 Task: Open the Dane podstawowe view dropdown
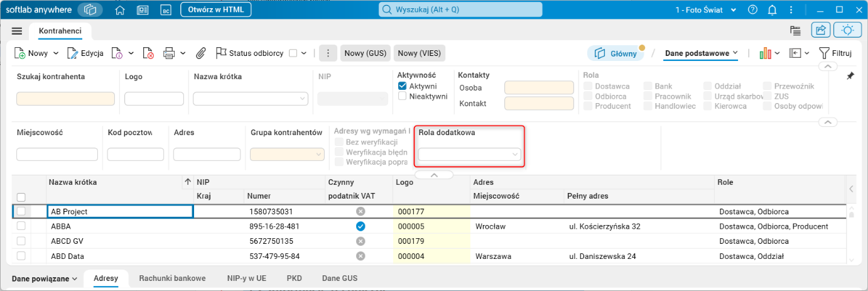coord(701,53)
